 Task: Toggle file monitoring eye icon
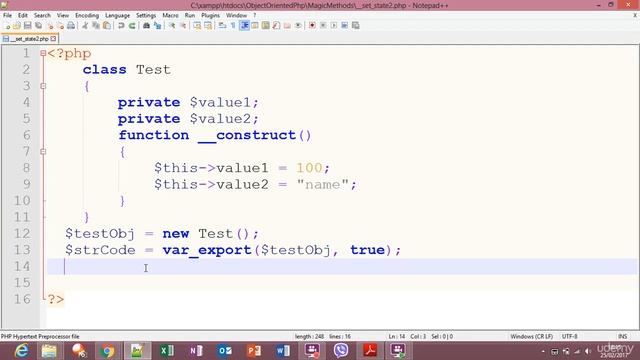pos(298,26)
